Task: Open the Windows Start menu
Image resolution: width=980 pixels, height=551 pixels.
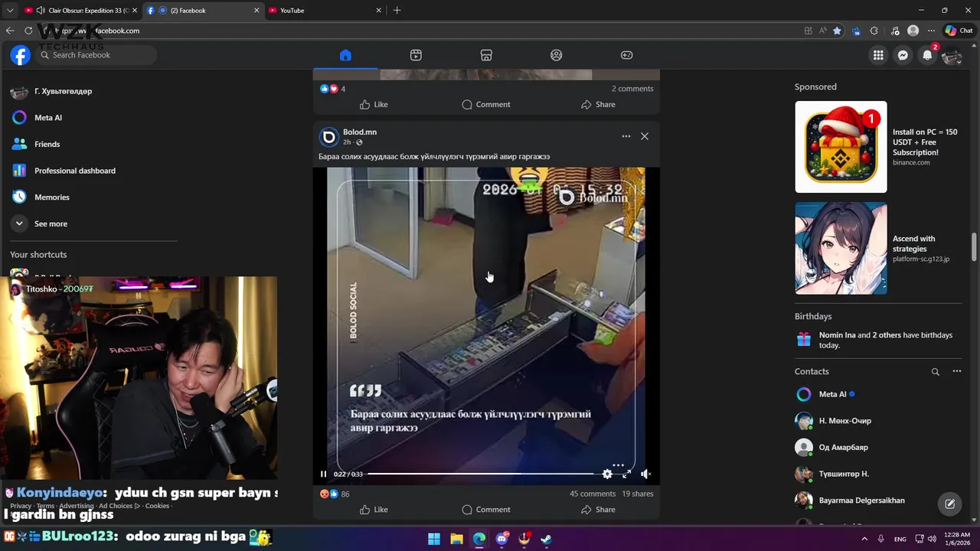Action: coord(434,539)
